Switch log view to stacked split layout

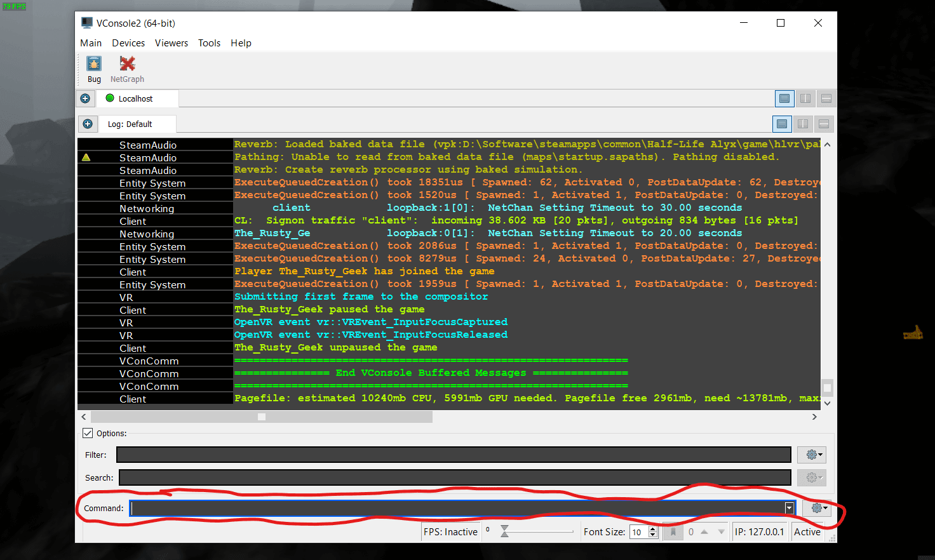tap(824, 124)
